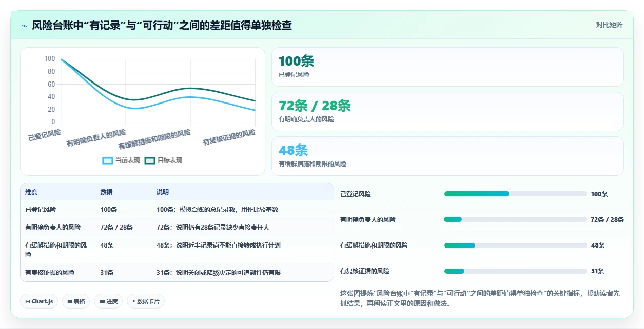Select 有复核证据的风险 cell in the table
Viewport: 644px width, 329px height.
(50, 273)
